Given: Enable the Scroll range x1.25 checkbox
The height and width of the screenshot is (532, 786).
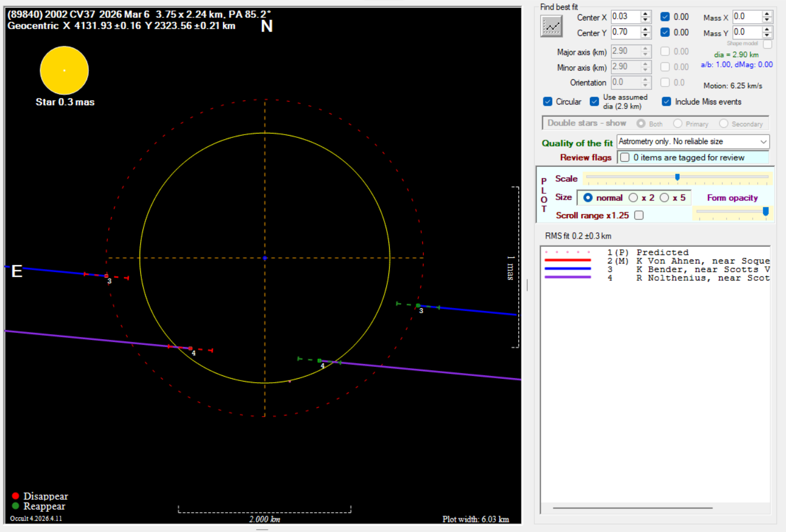Looking at the screenshot, I should click(x=639, y=215).
